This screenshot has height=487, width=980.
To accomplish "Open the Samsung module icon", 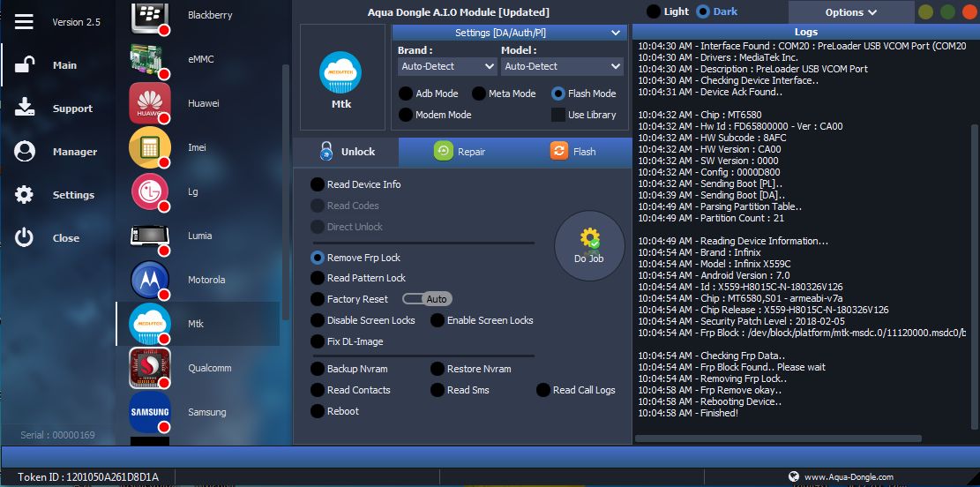I will tap(150, 412).
